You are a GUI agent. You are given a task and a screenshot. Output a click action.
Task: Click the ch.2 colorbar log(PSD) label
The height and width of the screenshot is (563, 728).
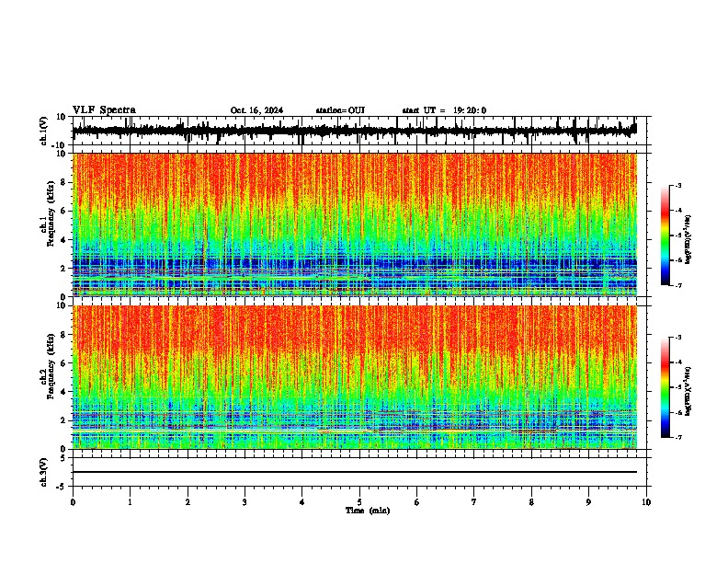688,391
